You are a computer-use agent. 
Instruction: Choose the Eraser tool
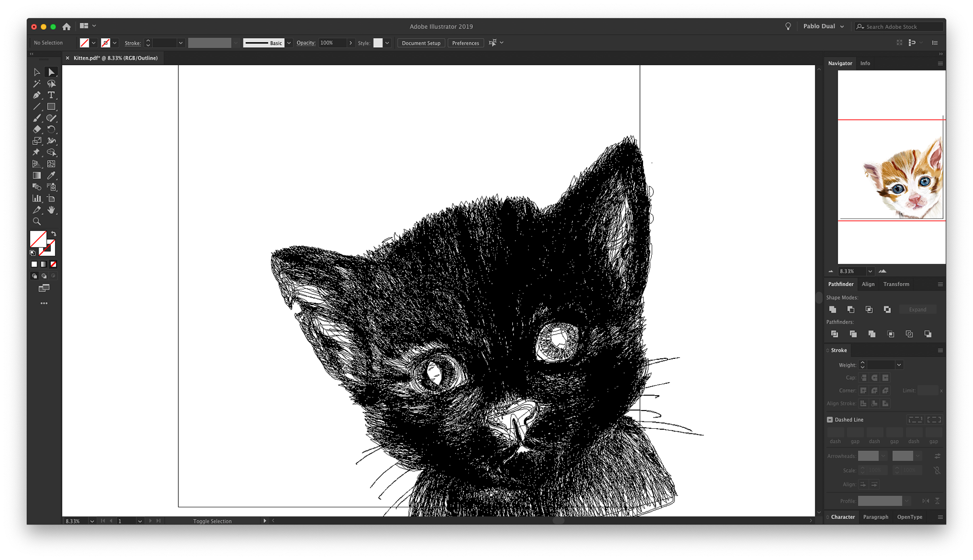pos(36,130)
